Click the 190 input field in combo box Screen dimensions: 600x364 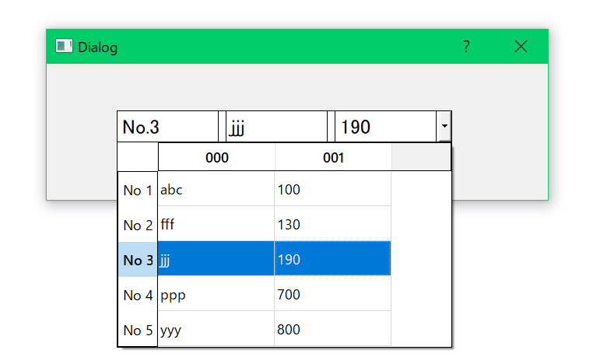point(386,127)
